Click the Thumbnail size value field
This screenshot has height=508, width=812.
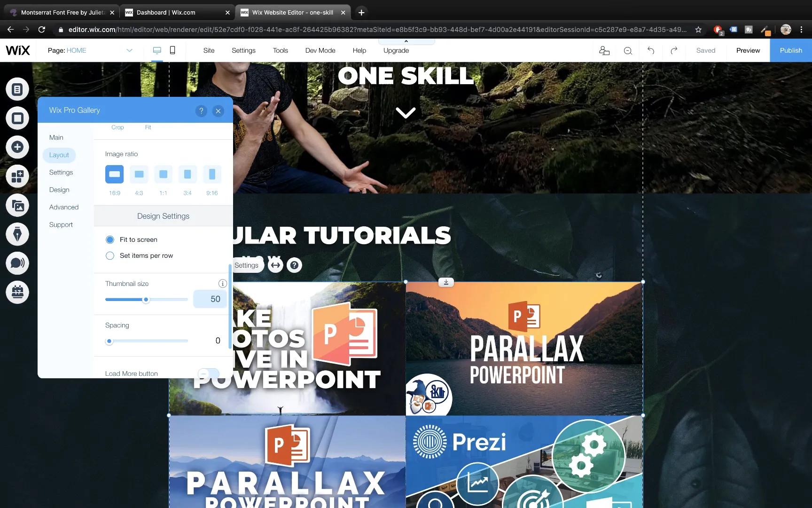(x=210, y=299)
